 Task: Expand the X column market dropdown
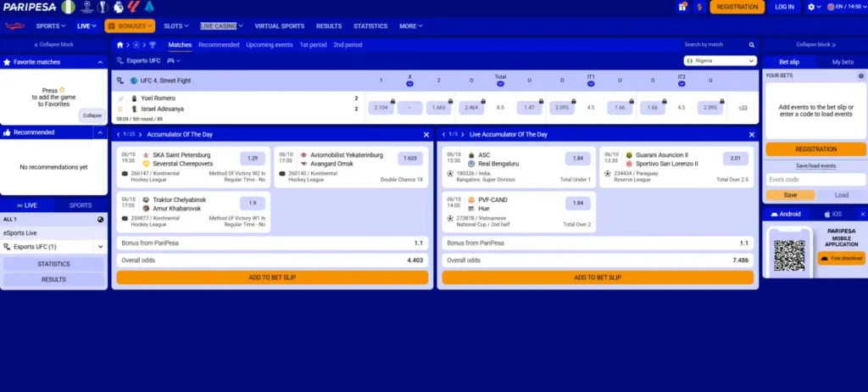(x=409, y=84)
